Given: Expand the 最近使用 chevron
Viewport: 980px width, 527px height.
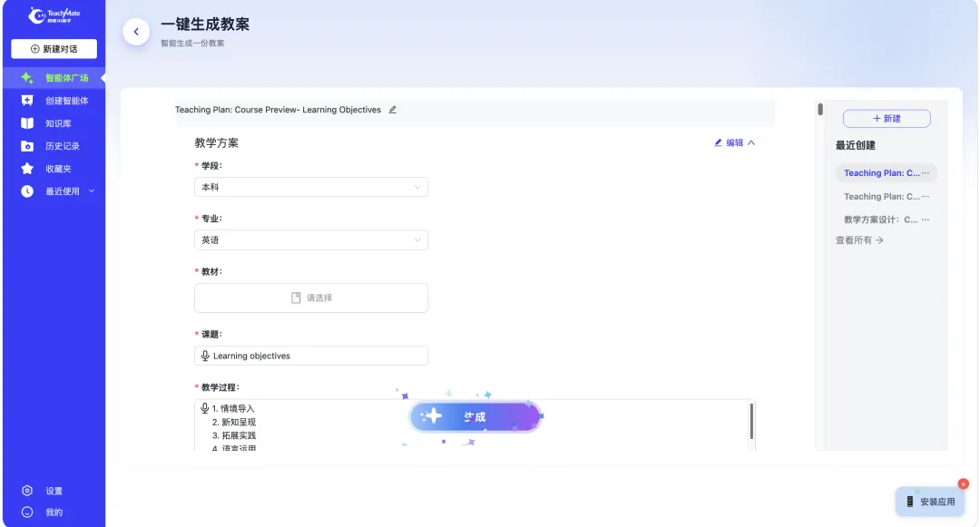Looking at the screenshot, I should pyautogui.click(x=92, y=191).
